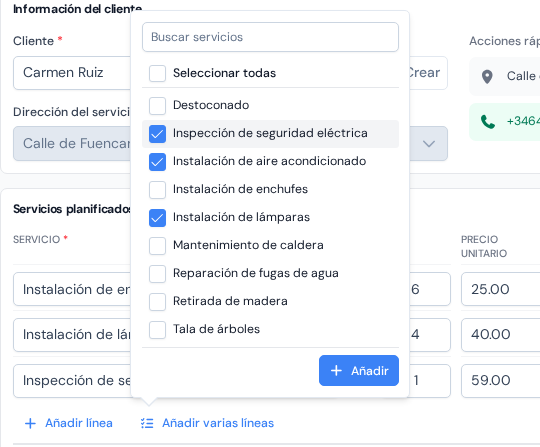Click the quantity field showing 4
This screenshot has height=447, width=540.
tap(430, 335)
